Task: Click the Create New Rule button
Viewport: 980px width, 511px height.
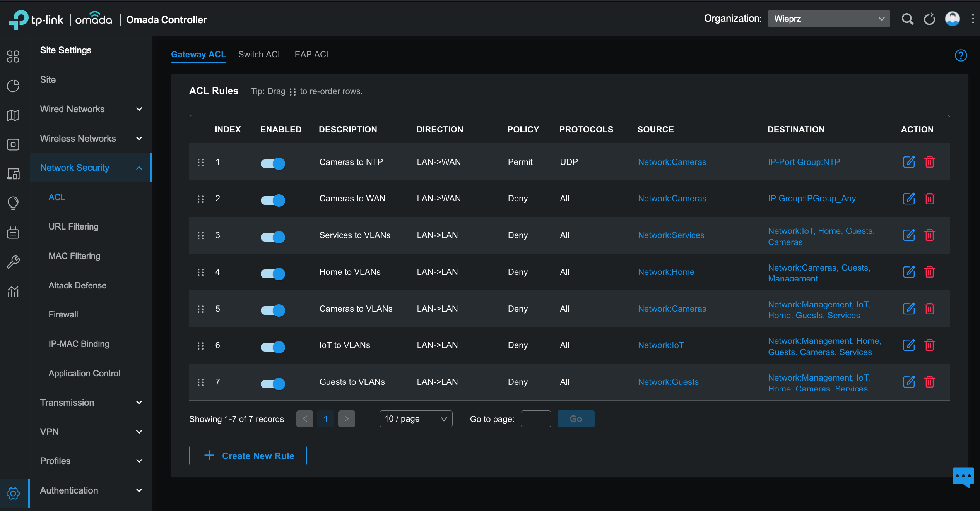Action: tap(248, 455)
